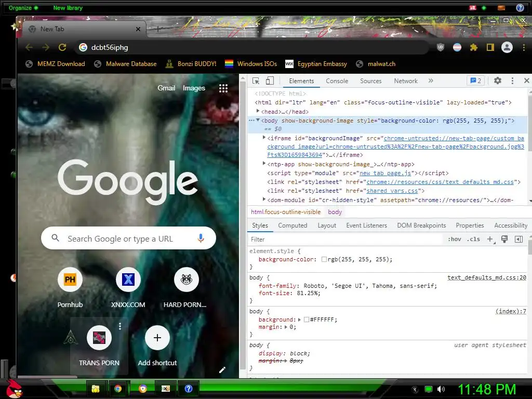This screenshot has width=532, height=399.
Task: Select html.focus-outline-visible breadcrumb
Action: pyautogui.click(x=286, y=212)
